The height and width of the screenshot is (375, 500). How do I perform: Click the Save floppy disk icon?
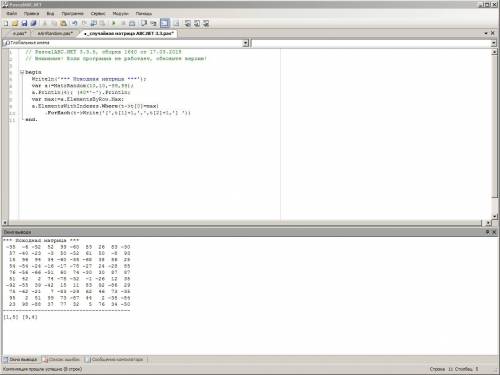(x=24, y=23)
